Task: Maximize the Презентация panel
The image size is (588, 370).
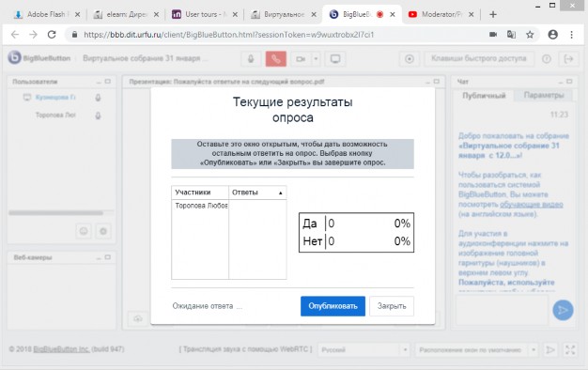Action: pos(437,82)
